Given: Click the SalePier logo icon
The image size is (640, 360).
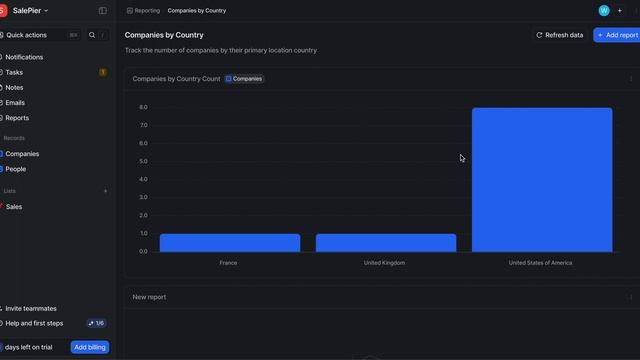Looking at the screenshot, I should click(x=3, y=11).
